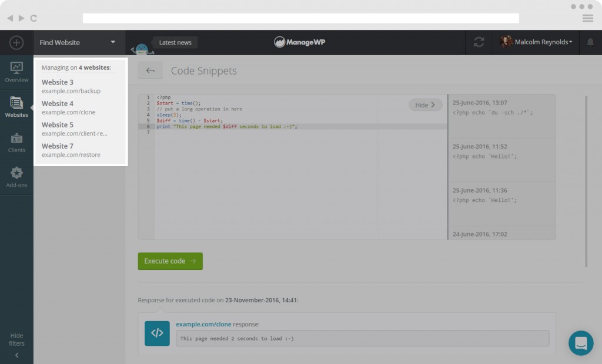
Task: Click the add website plus icon
Action: point(16,43)
